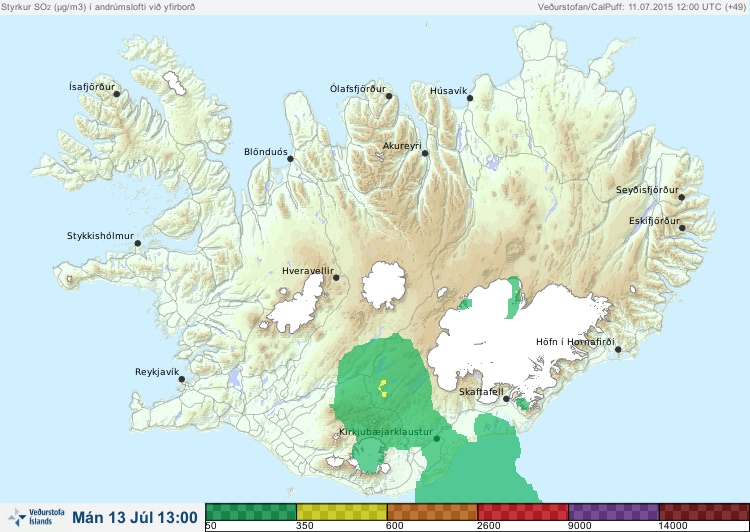Click the 'Höfn í Hornafirði' place label
The image size is (750, 532).
click(x=575, y=342)
